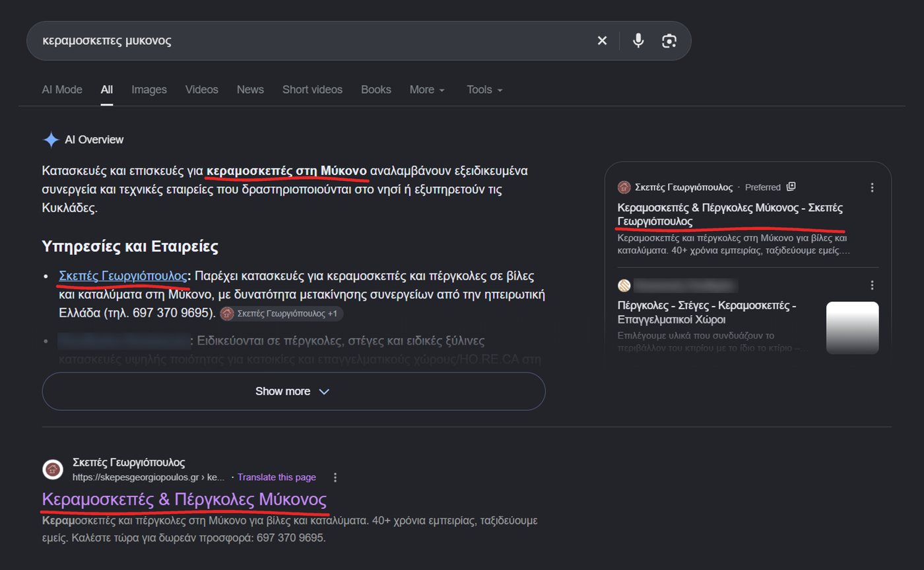Screen dimensions: 924x570
Task: Click the Preferred label in the source card
Action: point(763,188)
